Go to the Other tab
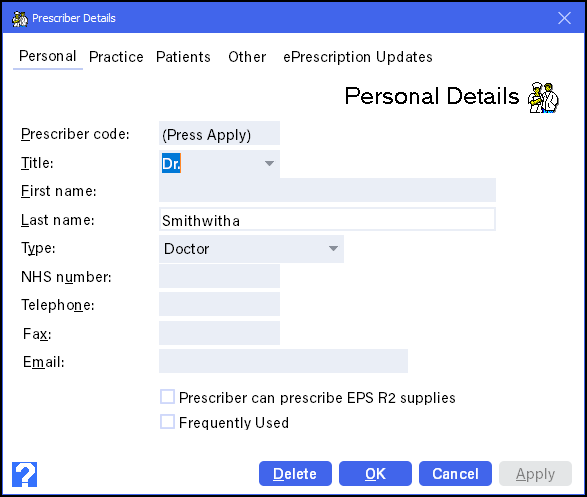This screenshot has width=587, height=497. (x=247, y=57)
